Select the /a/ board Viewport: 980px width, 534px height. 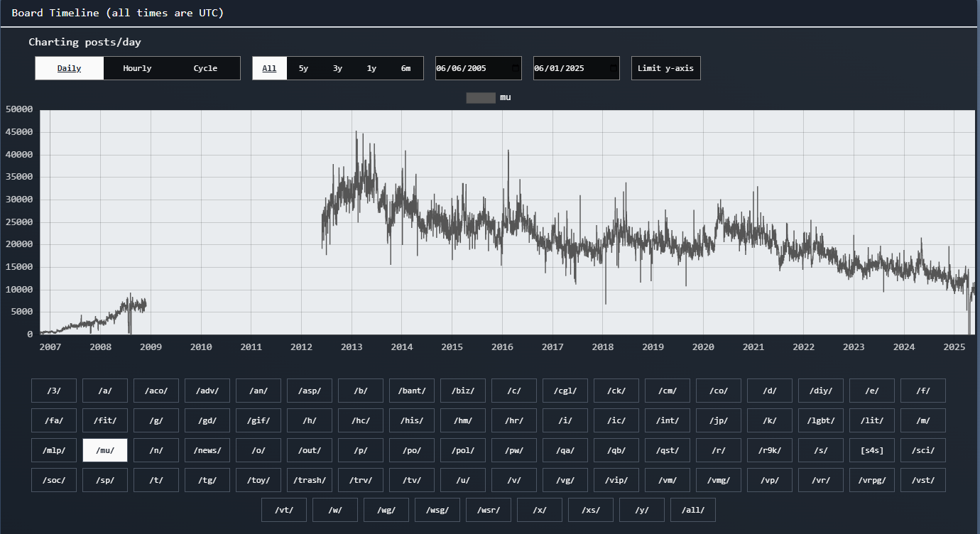pos(105,391)
